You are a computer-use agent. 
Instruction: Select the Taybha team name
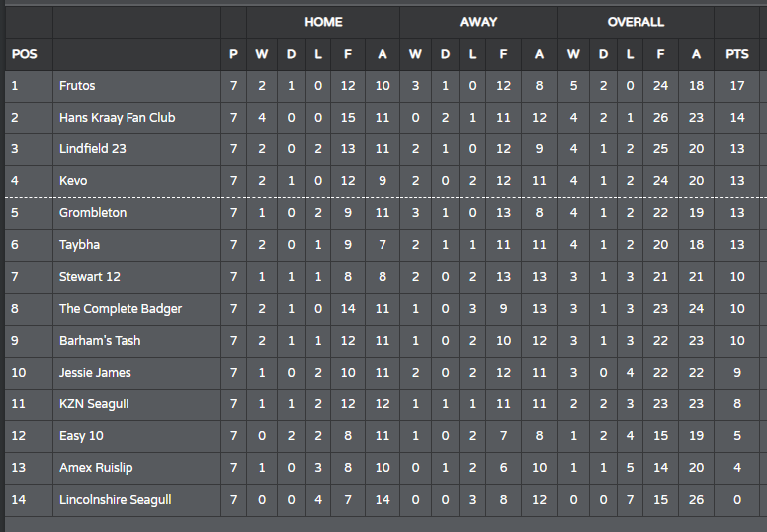pyautogui.click(x=80, y=245)
